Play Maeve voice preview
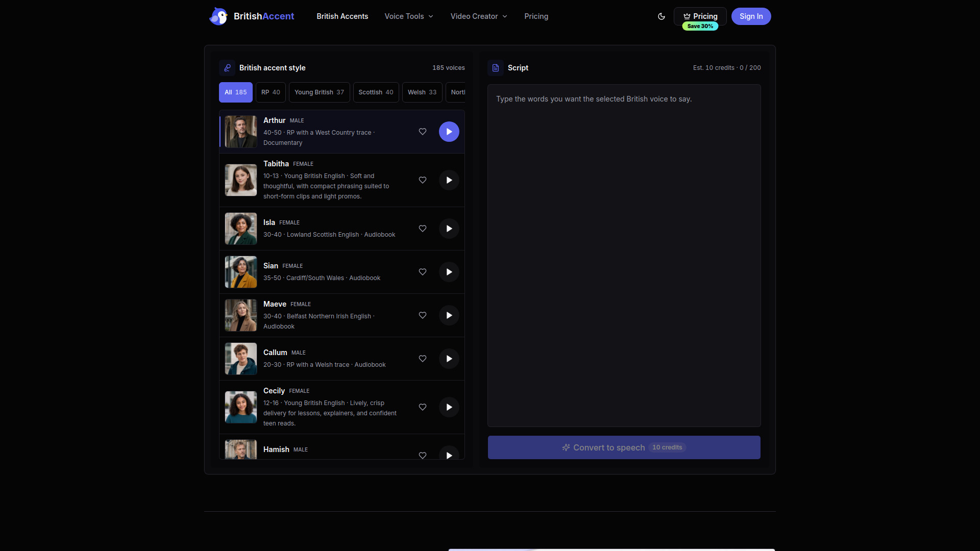Screen dimensions: 980x551 [449, 315]
